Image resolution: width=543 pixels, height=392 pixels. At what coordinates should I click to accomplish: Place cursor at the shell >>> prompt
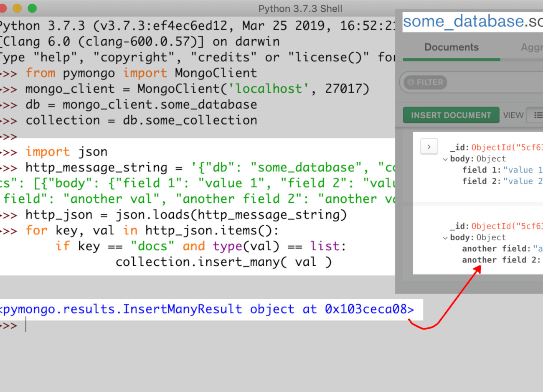25,325
